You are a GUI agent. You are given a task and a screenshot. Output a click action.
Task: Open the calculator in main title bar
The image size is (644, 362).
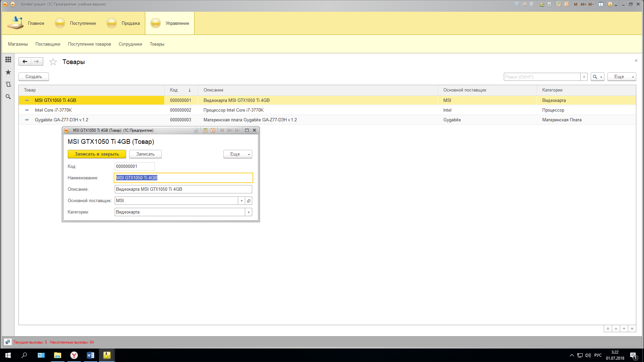tap(558, 4)
